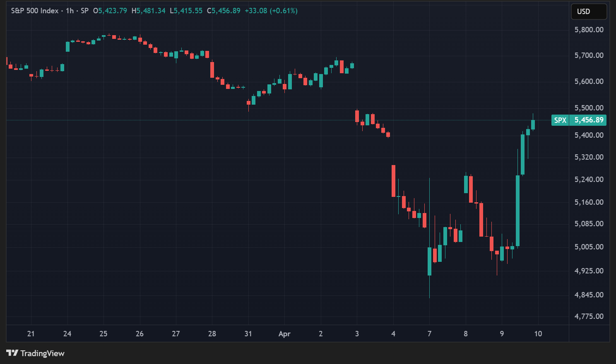The image size is (616, 364).
Task: Select date 28 on the time axis
Action: click(x=212, y=334)
